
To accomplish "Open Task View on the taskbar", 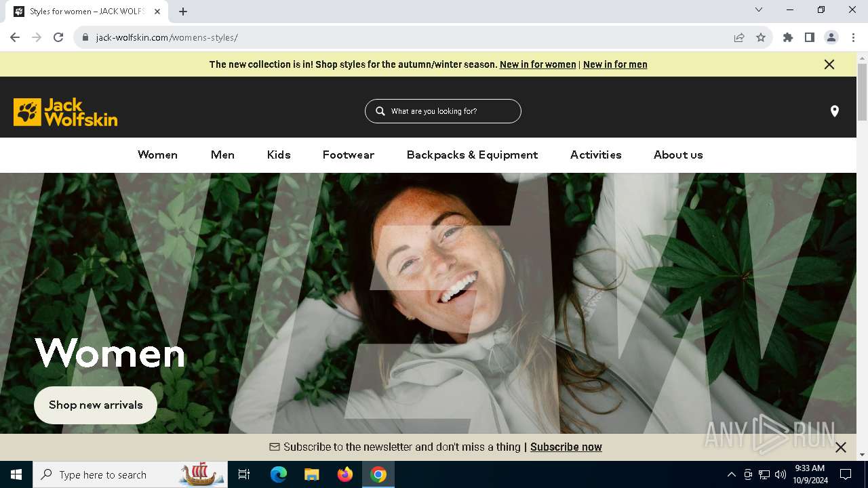I will (x=244, y=474).
